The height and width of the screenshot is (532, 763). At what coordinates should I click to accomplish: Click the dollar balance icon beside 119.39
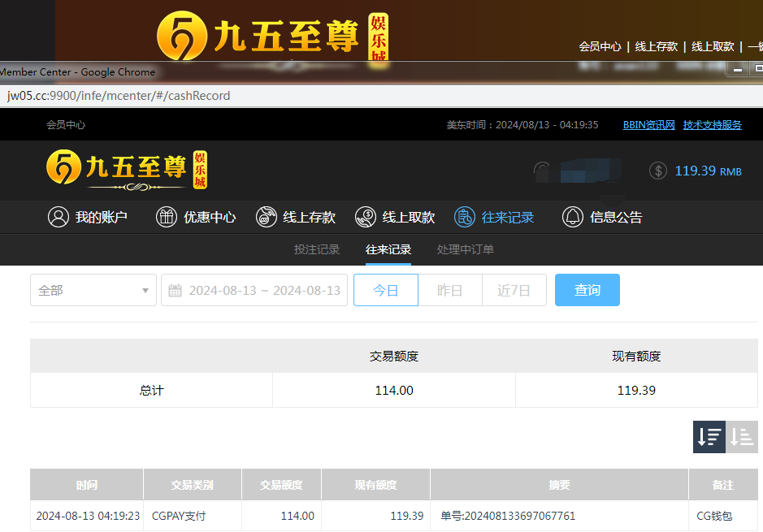click(x=658, y=171)
